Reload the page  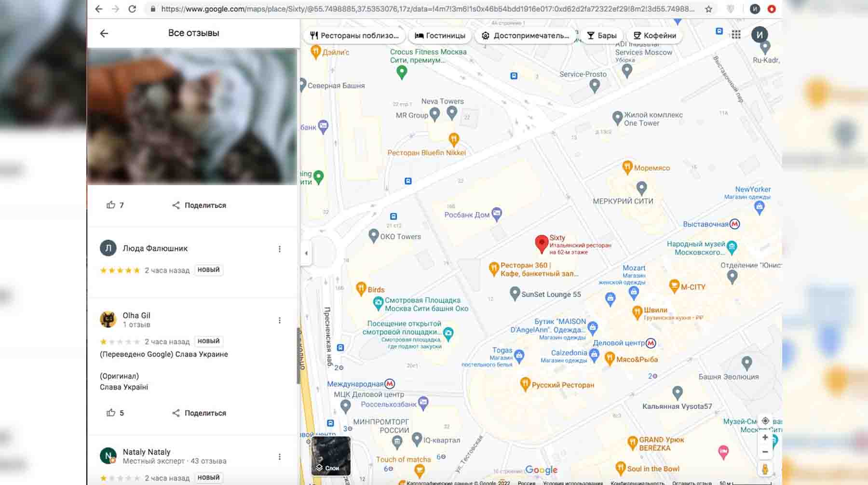click(132, 9)
